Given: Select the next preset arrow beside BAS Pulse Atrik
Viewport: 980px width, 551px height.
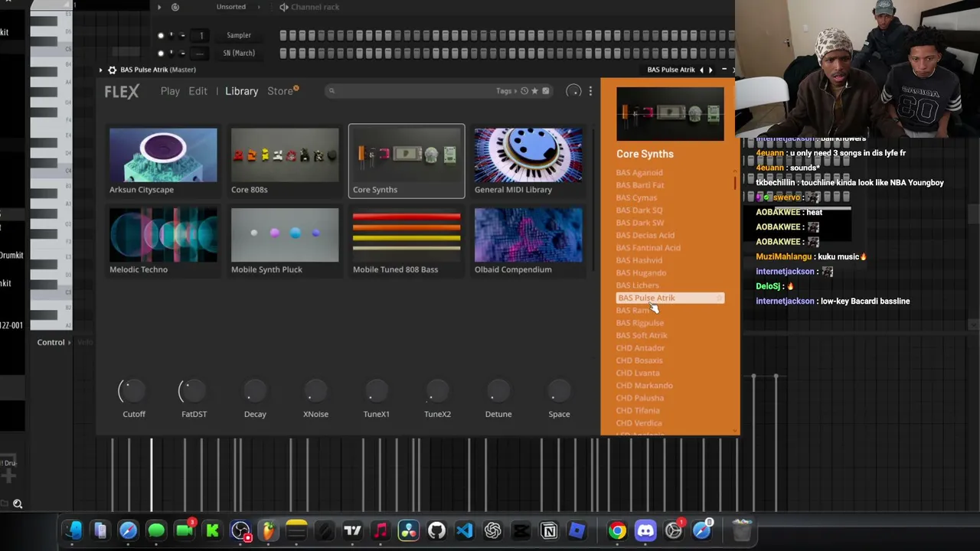Looking at the screenshot, I should pyautogui.click(x=710, y=70).
